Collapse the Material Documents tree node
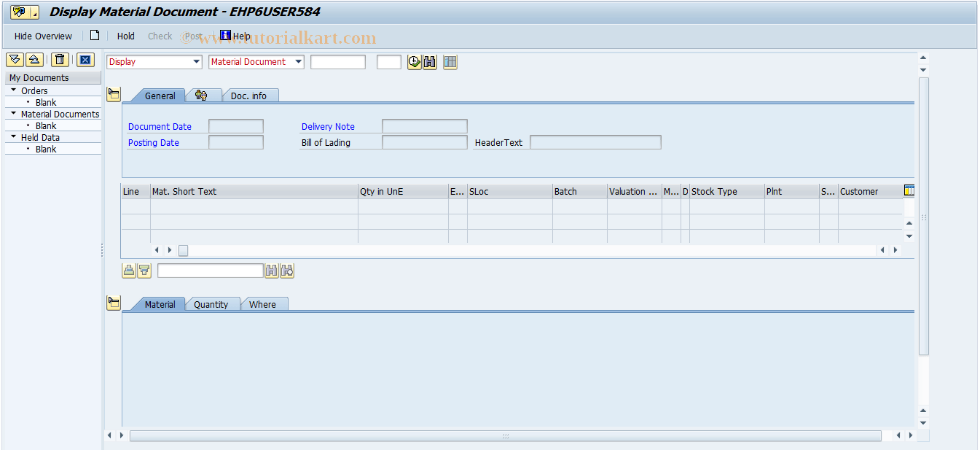Screen dimensions: 980x450 pyautogui.click(x=12, y=114)
